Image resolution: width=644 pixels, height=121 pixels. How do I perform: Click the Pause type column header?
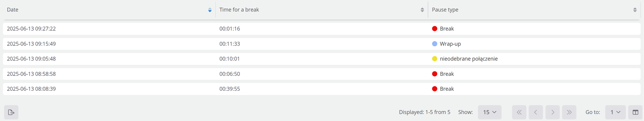click(445, 10)
